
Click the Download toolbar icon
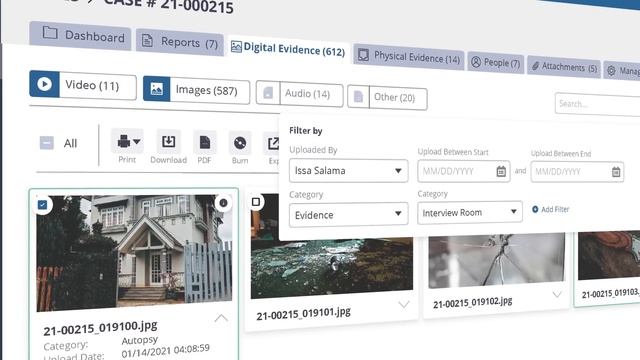pyautogui.click(x=169, y=142)
